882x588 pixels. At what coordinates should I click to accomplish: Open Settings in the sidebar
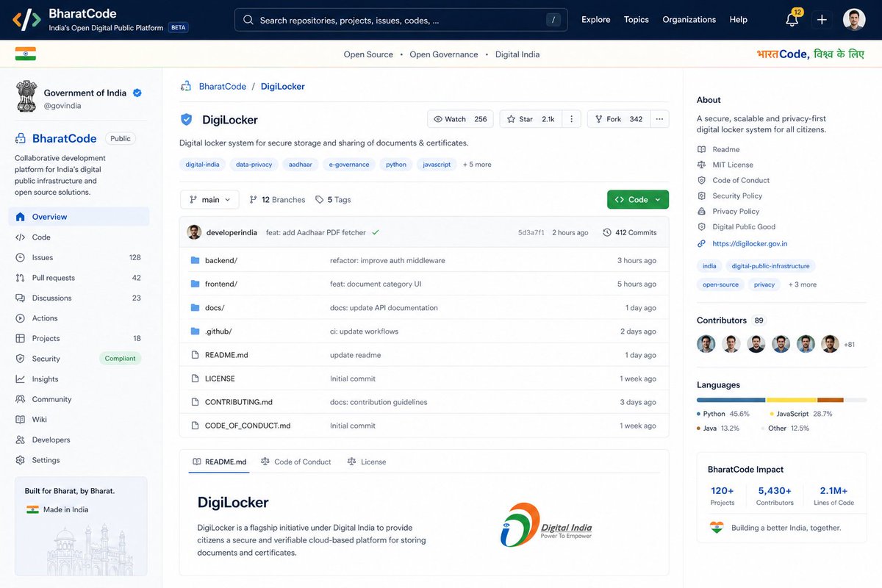pyautogui.click(x=79, y=460)
